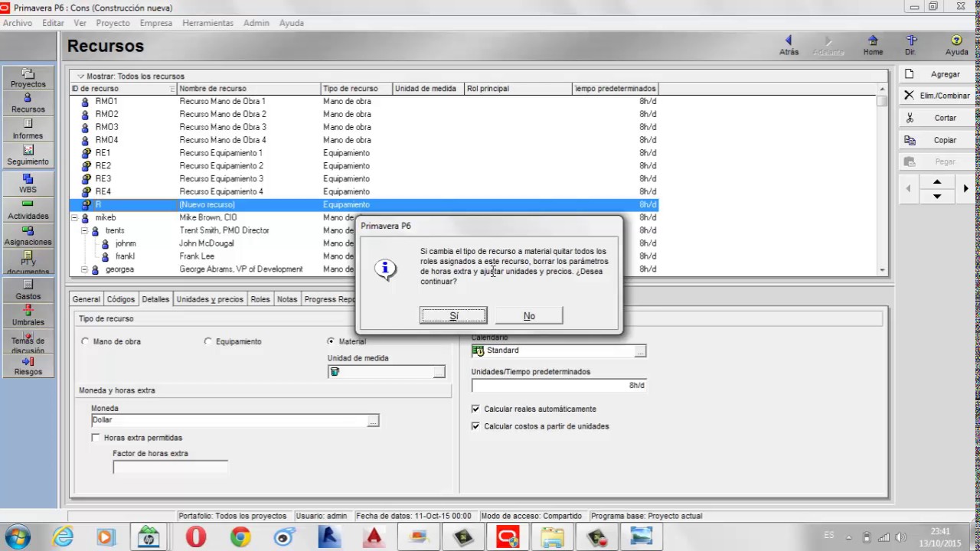980x551 pixels.
Task: Collapse the mikeb resource node
Action: 75,218
